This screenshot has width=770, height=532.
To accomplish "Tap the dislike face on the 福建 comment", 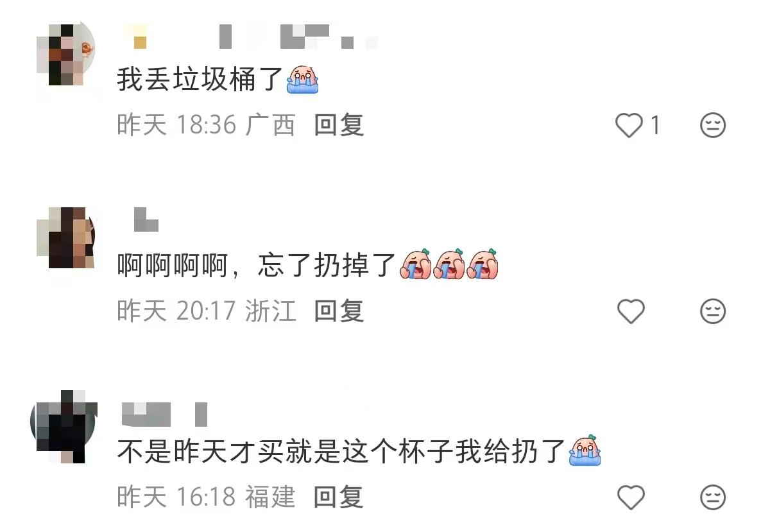I will tap(712, 497).
